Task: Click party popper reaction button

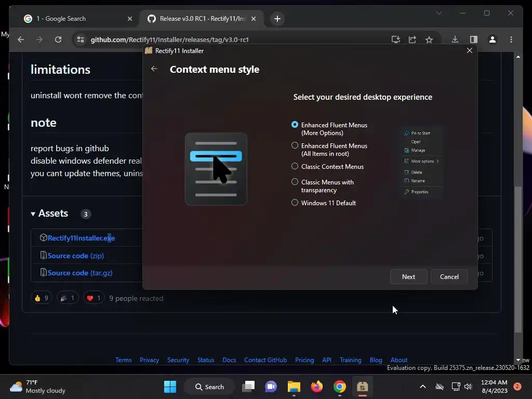Action: coord(68,298)
